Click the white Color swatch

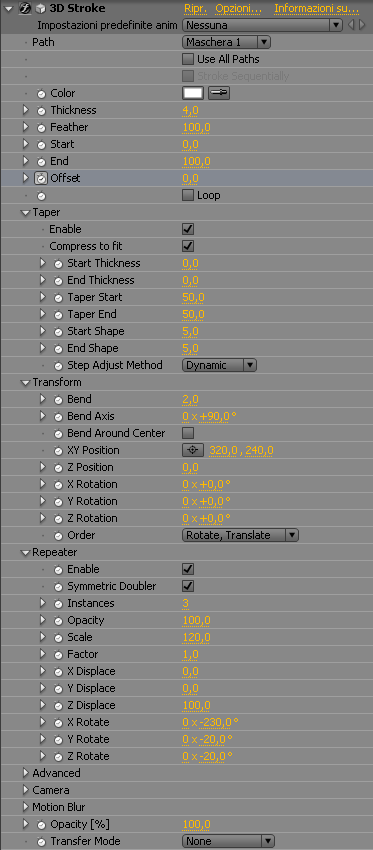click(193, 93)
